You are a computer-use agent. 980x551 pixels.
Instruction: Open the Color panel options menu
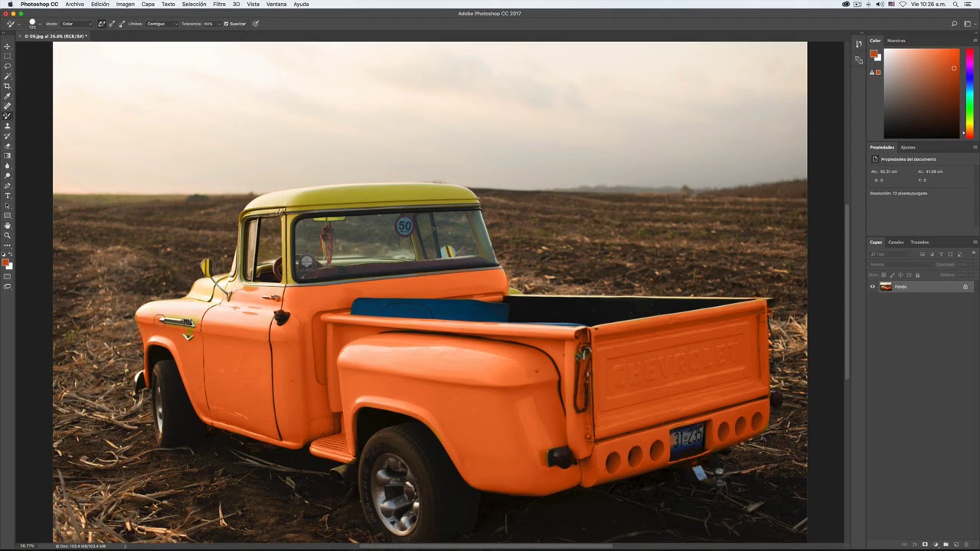coord(975,40)
